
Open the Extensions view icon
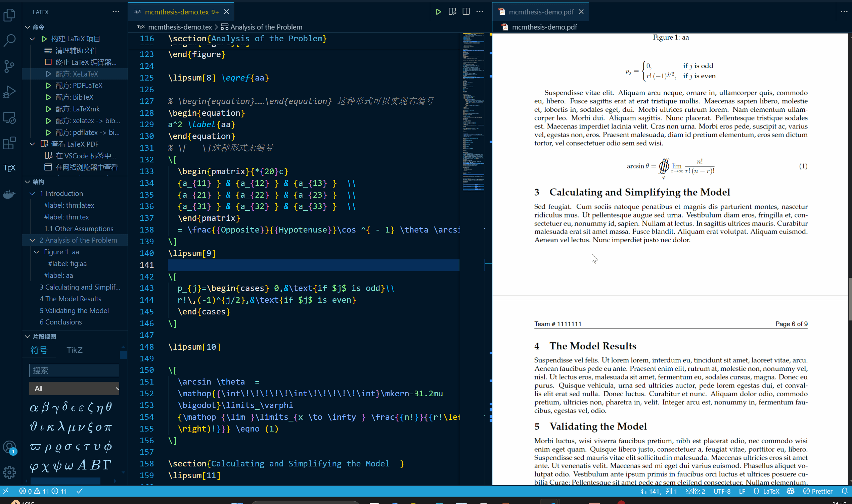click(9, 143)
